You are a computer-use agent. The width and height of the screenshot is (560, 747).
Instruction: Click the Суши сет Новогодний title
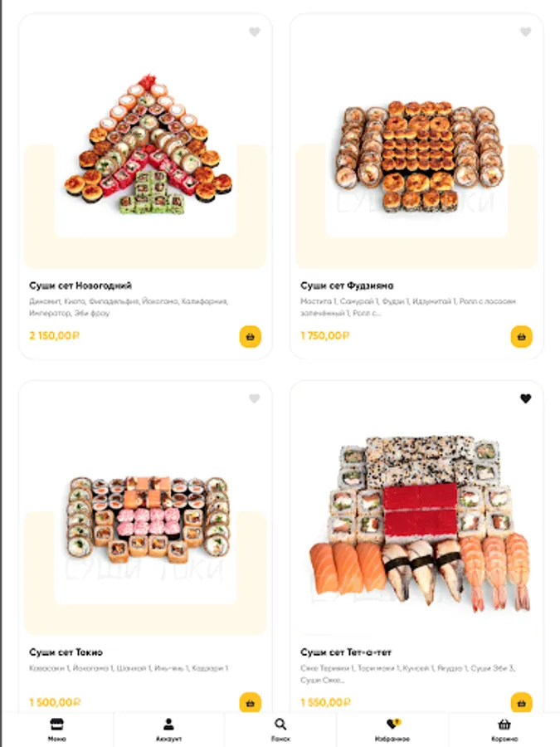tap(80, 286)
